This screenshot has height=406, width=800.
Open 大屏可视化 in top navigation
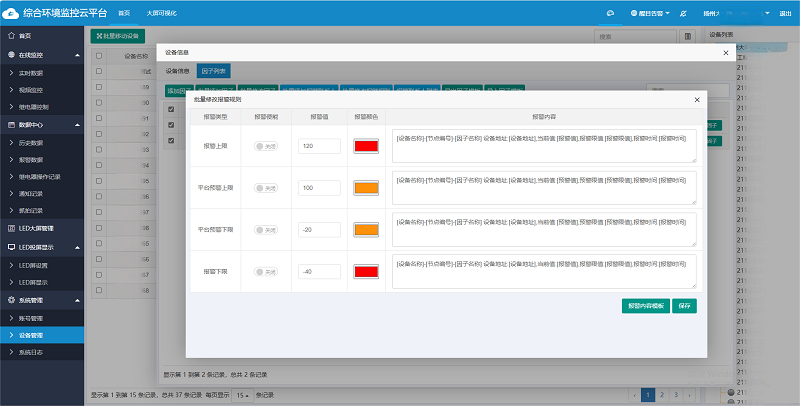tap(159, 13)
